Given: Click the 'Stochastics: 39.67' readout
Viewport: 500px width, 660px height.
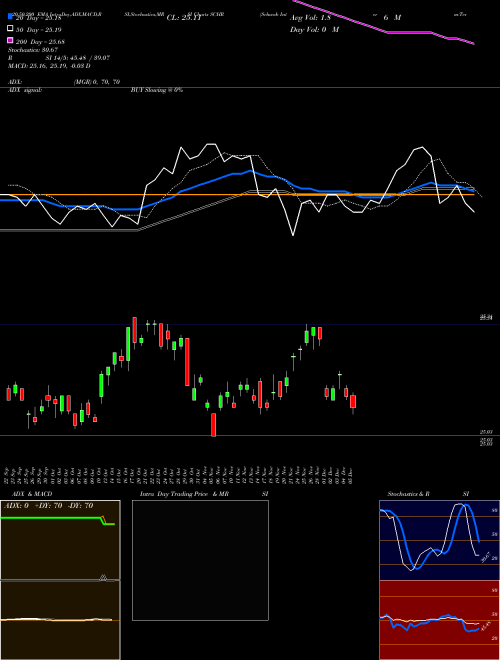Looking at the screenshot, I should click(33, 50).
